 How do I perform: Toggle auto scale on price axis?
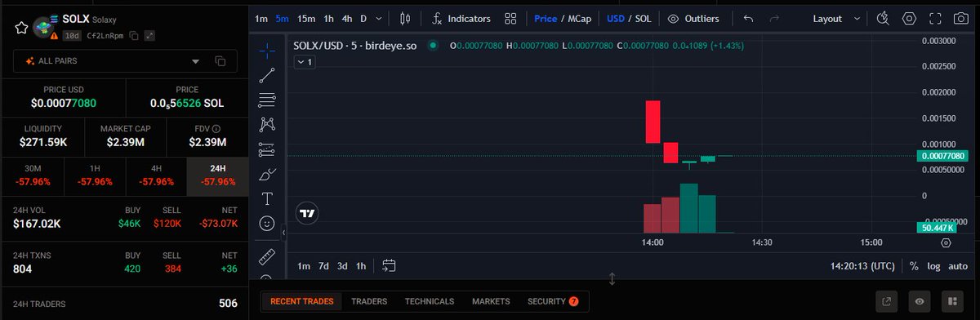pos(958,265)
